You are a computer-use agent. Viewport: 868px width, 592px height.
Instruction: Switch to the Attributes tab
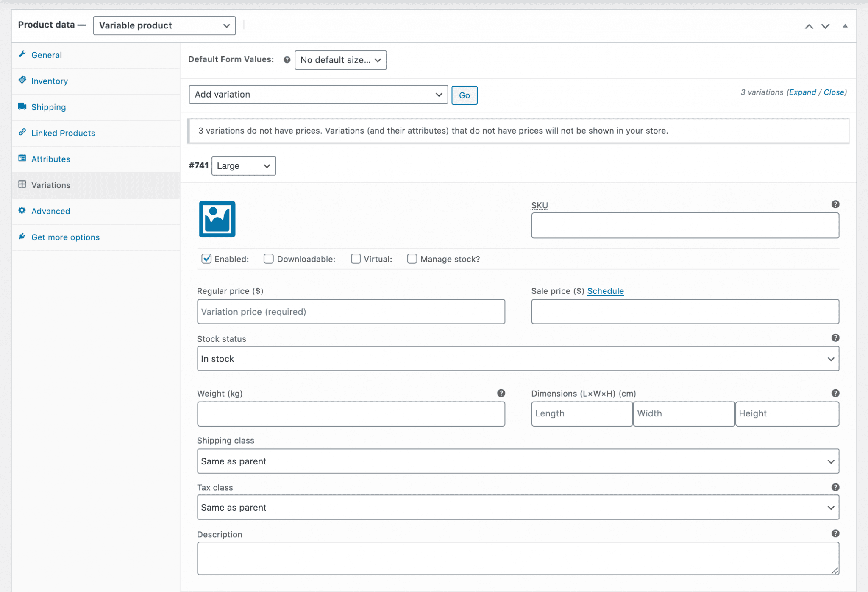pos(50,159)
